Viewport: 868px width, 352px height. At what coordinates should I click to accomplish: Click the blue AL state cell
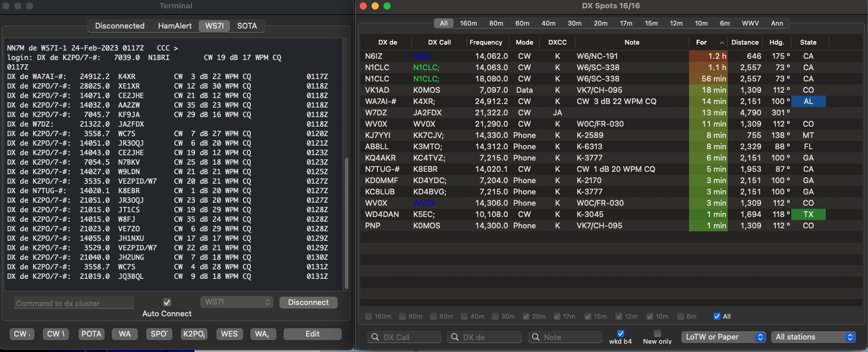[808, 102]
